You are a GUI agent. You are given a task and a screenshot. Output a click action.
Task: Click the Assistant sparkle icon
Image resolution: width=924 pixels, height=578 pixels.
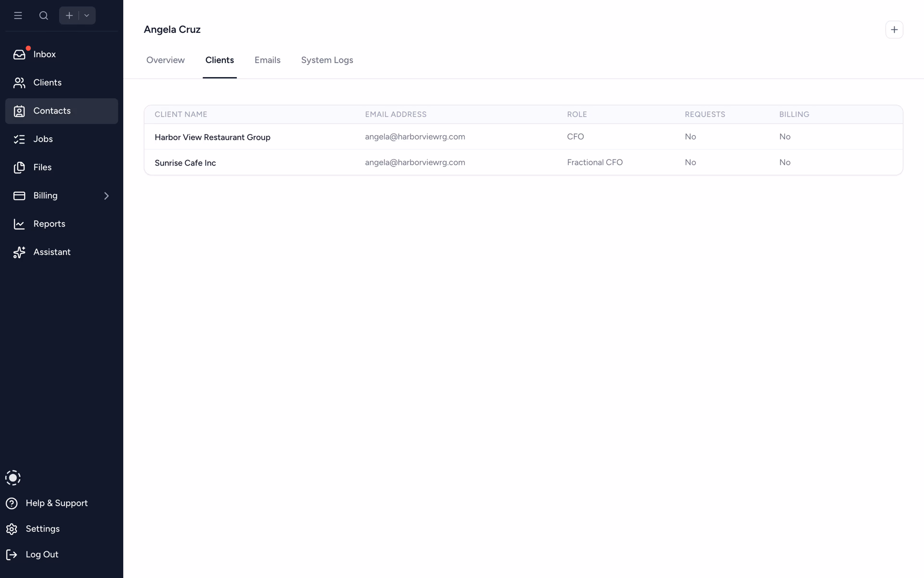click(19, 252)
